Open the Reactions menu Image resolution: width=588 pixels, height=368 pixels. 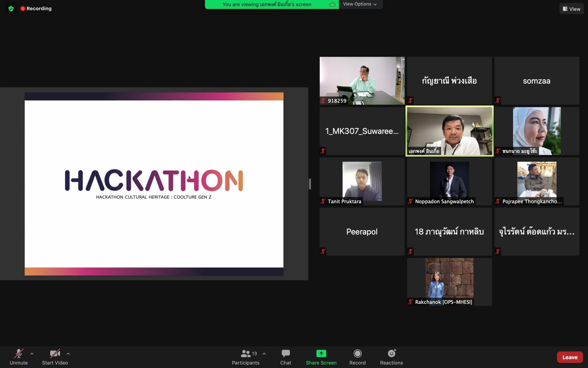[391, 357]
